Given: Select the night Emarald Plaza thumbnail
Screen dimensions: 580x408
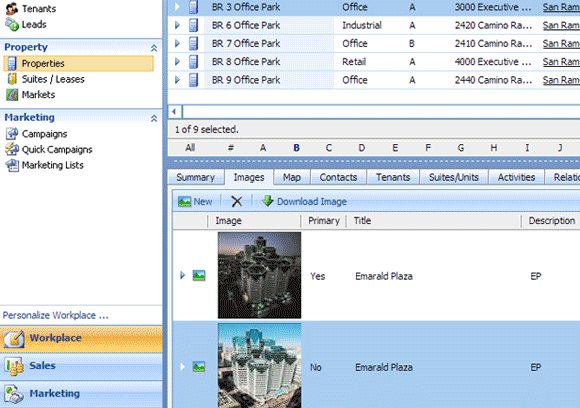Looking at the screenshot, I should click(x=259, y=275).
